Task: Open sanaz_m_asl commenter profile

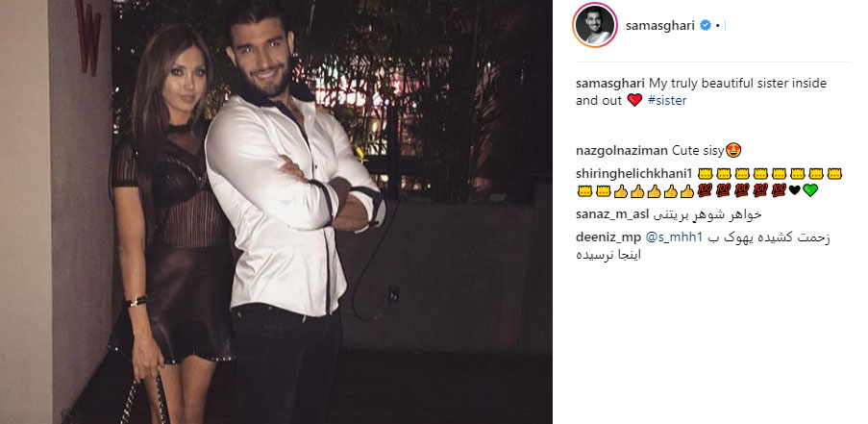Action: coord(613,214)
